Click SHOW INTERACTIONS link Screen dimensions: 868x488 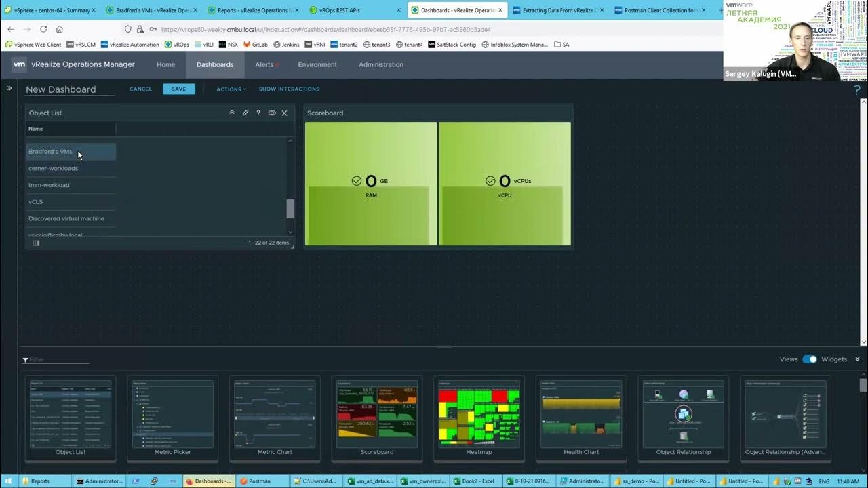289,89
